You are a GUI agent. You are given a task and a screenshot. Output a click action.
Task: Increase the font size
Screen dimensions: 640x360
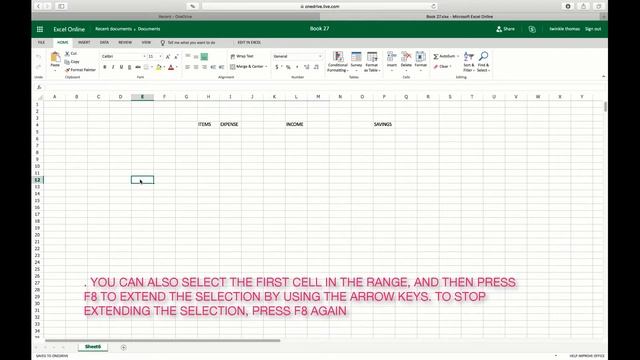click(168, 57)
